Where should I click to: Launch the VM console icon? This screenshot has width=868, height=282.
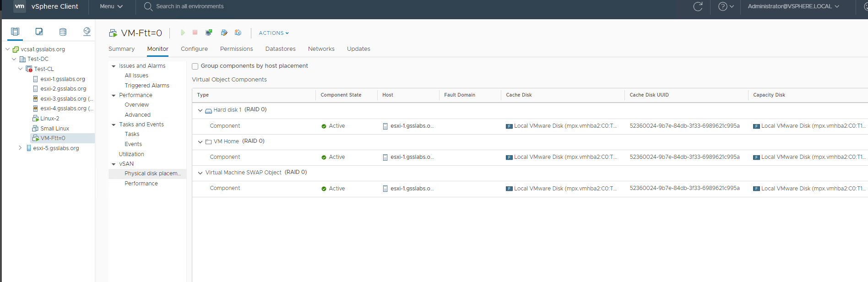209,33
